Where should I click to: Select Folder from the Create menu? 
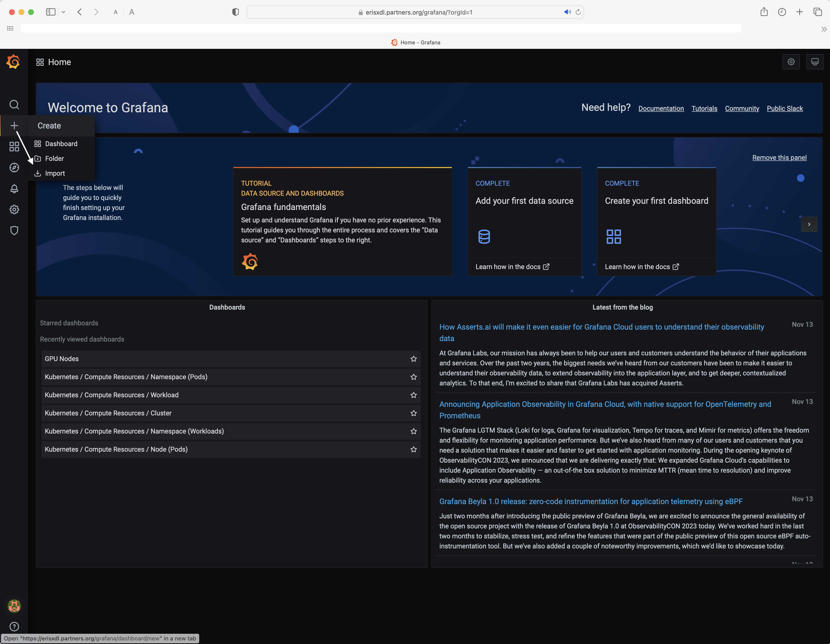tap(61, 158)
